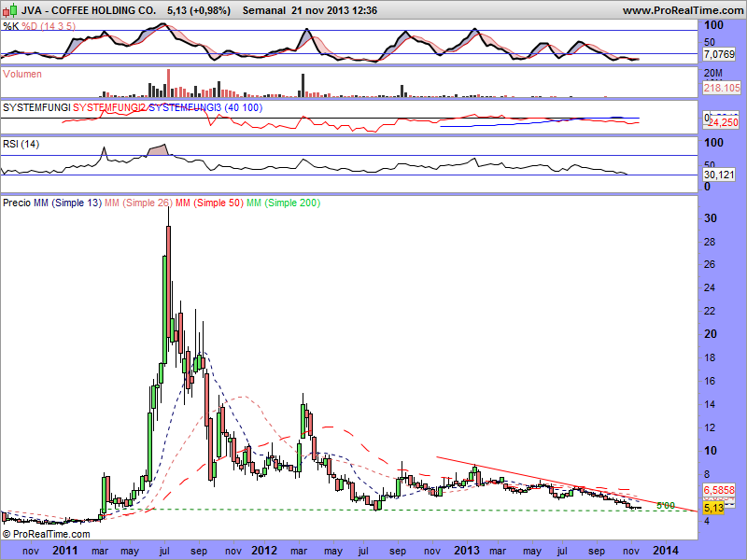Image resolution: width=747 pixels, height=560 pixels.
Task: Click the price axis label 26
Action: [x=710, y=265]
